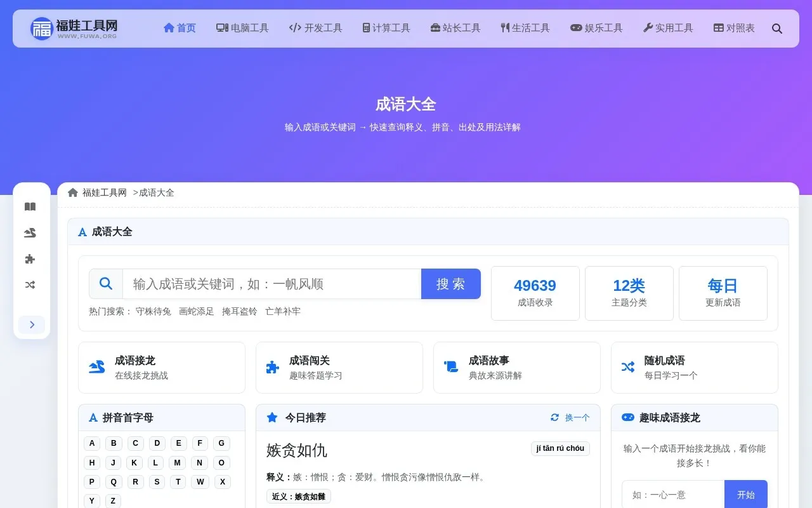Select pinyin letter H
812x508 pixels.
(x=92, y=463)
